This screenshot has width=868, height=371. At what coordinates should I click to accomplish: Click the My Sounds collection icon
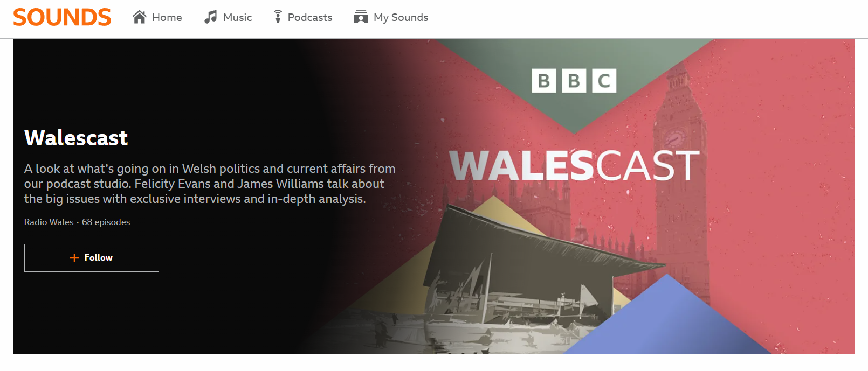[361, 17]
